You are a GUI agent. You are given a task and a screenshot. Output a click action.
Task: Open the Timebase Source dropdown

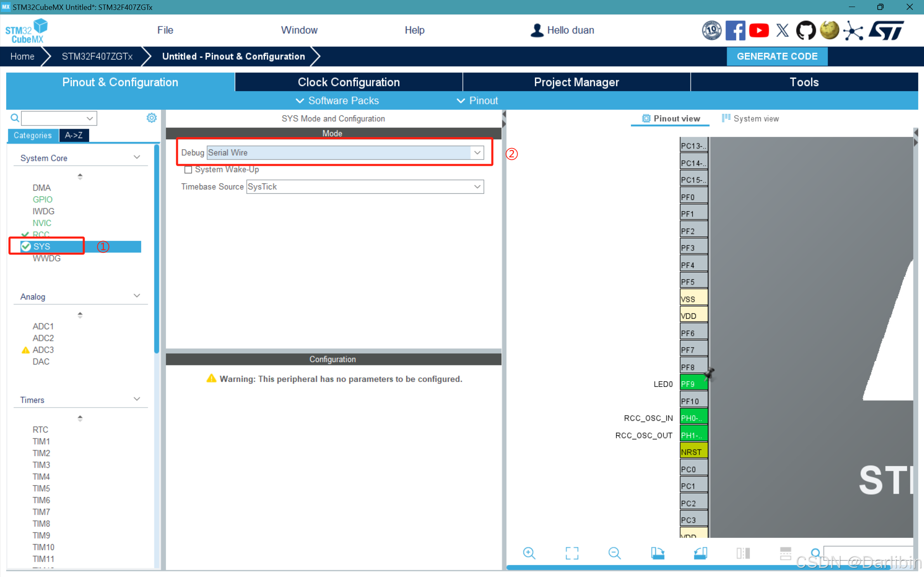pyautogui.click(x=477, y=187)
